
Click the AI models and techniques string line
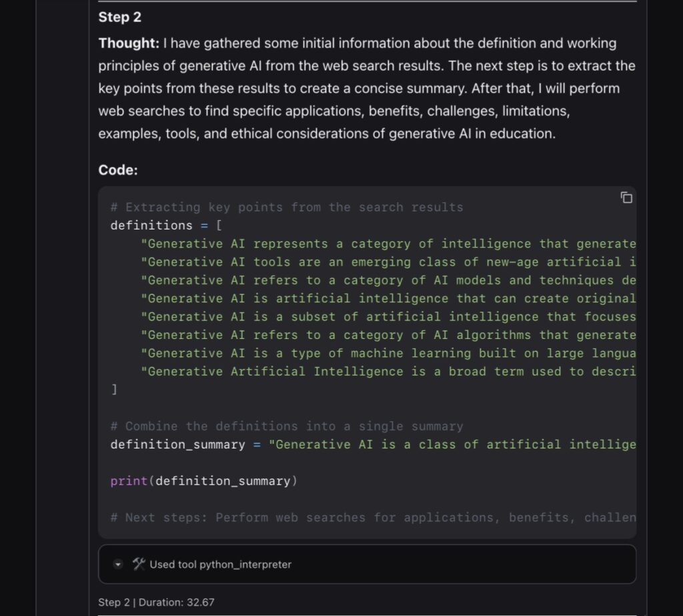click(x=387, y=280)
